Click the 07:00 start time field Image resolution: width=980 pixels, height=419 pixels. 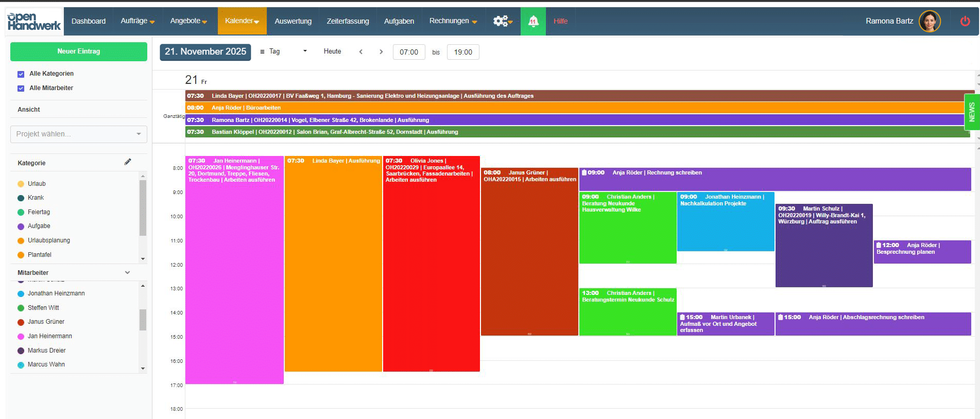click(409, 52)
